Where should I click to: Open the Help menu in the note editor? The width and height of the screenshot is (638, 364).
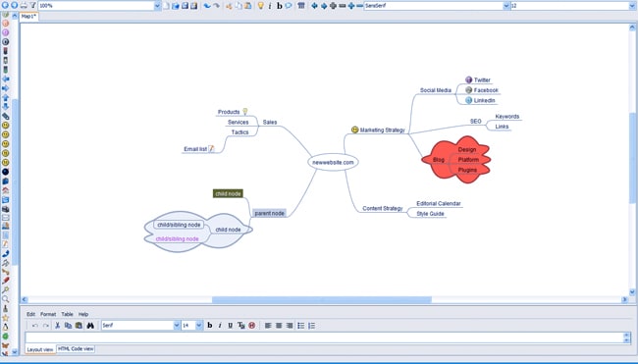83,314
